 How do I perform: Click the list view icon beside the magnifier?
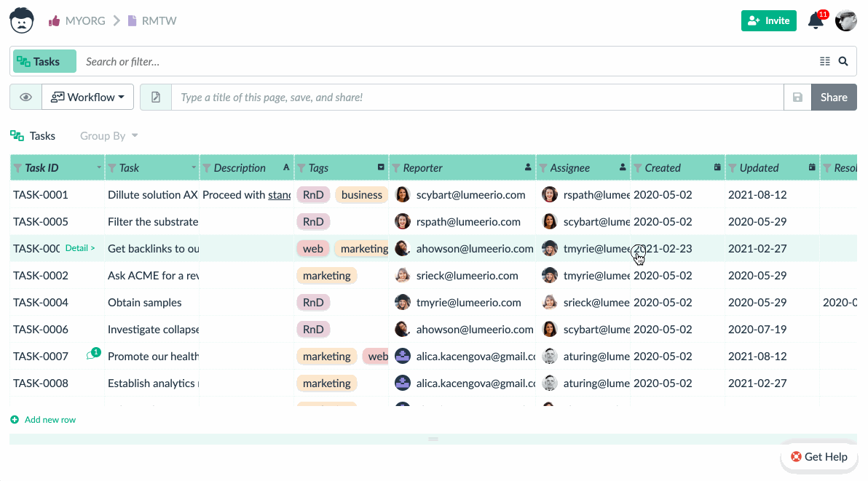(x=826, y=61)
